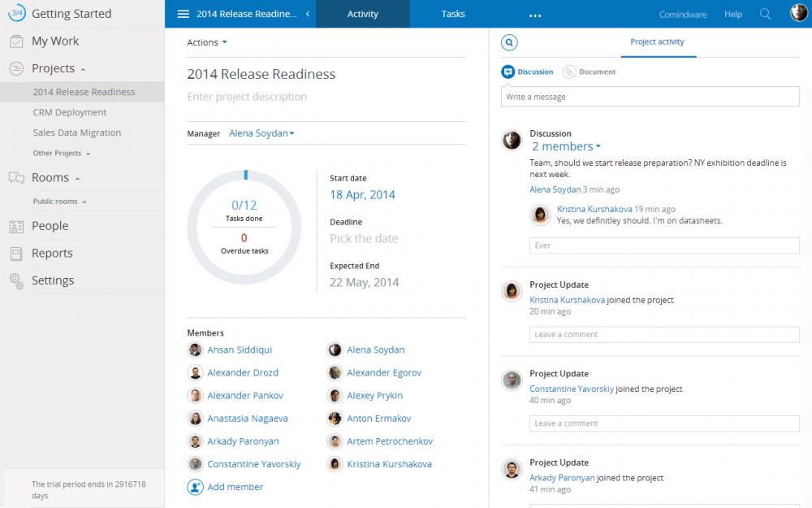The height and width of the screenshot is (508, 812).
Task: Click the search magnifier in top bar
Action: pos(765,14)
